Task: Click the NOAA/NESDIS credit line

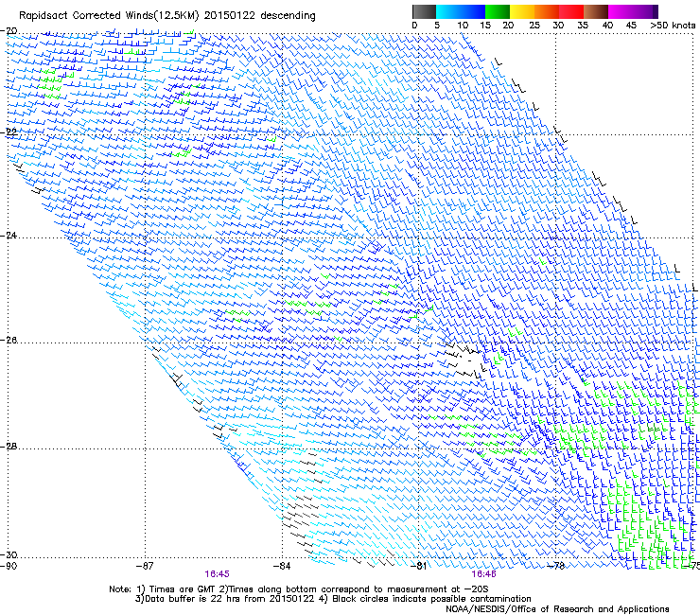Action: pos(557,609)
